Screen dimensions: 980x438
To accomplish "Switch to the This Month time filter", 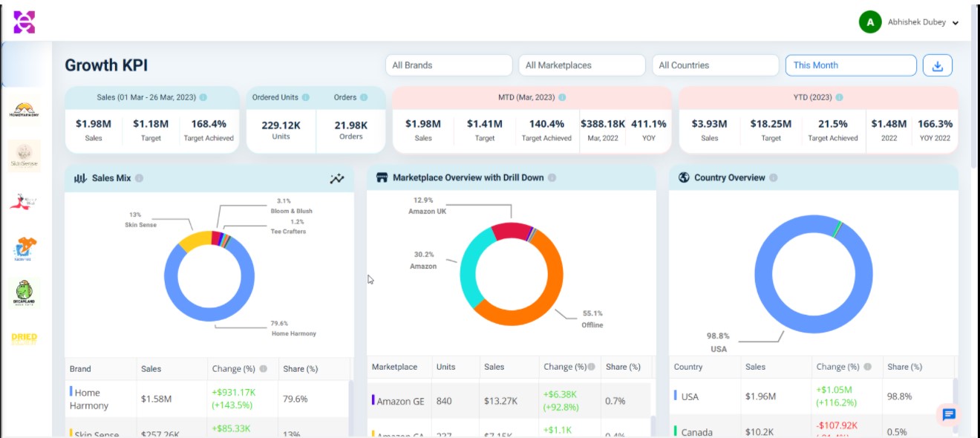I will [x=851, y=65].
